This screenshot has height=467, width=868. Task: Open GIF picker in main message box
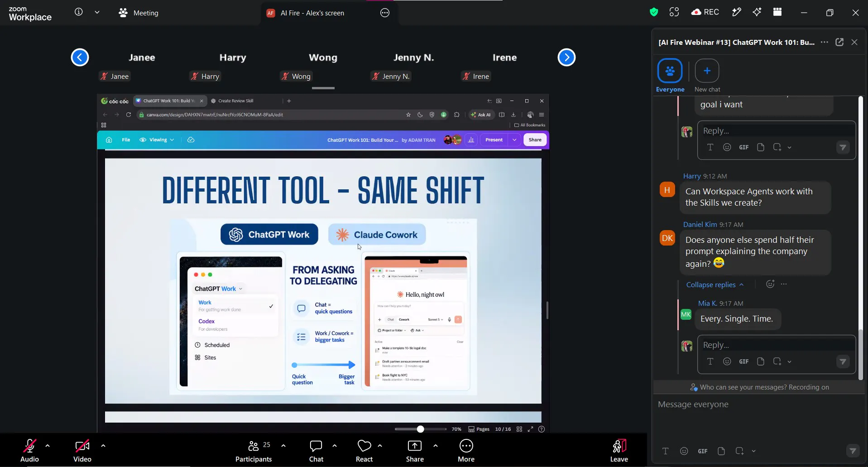(703, 451)
